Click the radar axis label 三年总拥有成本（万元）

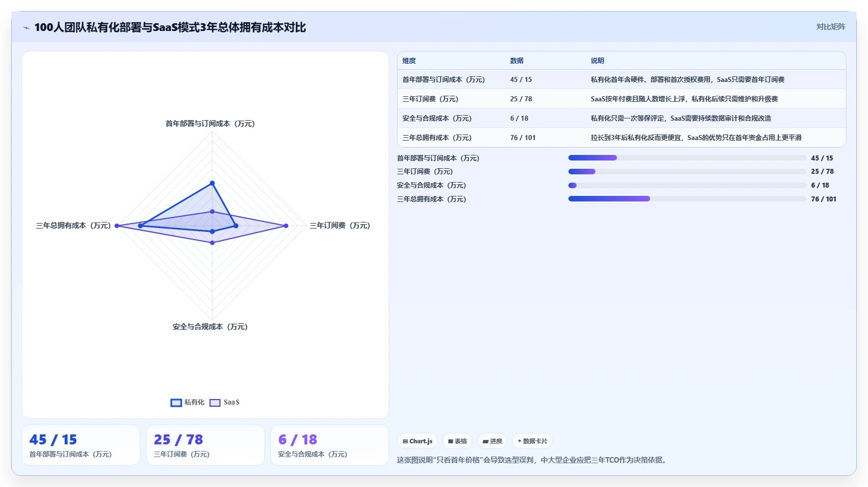[x=74, y=226]
